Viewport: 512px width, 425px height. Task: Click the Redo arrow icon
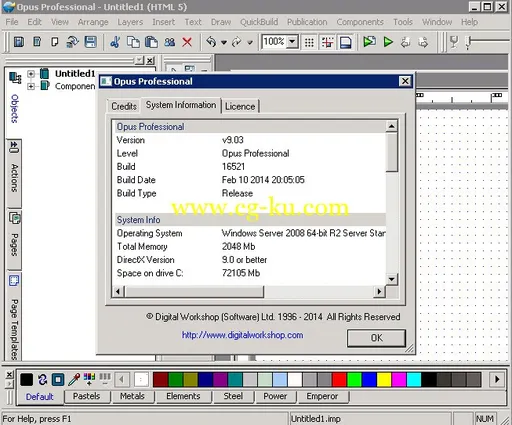point(236,42)
